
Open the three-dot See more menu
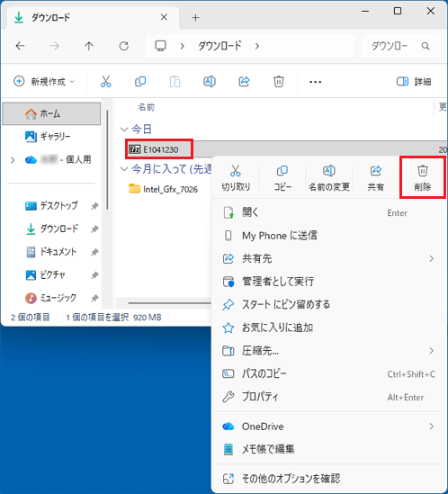tap(316, 82)
